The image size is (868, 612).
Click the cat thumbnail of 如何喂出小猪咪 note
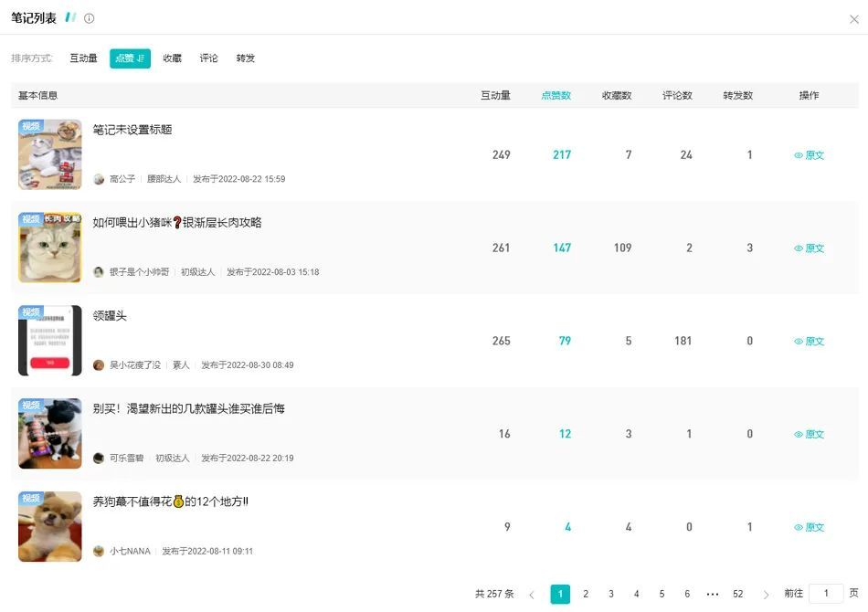[49, 248]
